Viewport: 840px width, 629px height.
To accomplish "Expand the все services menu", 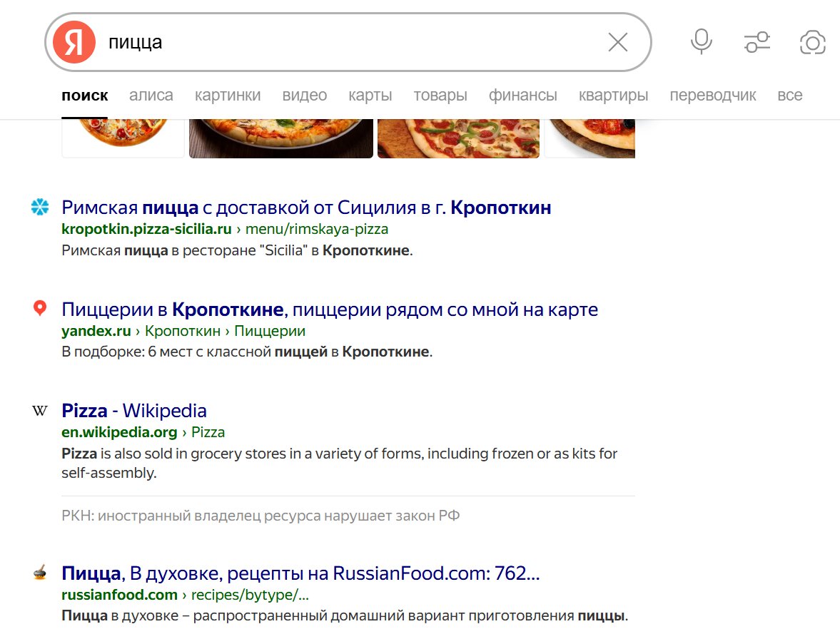I will coord(789,96).
